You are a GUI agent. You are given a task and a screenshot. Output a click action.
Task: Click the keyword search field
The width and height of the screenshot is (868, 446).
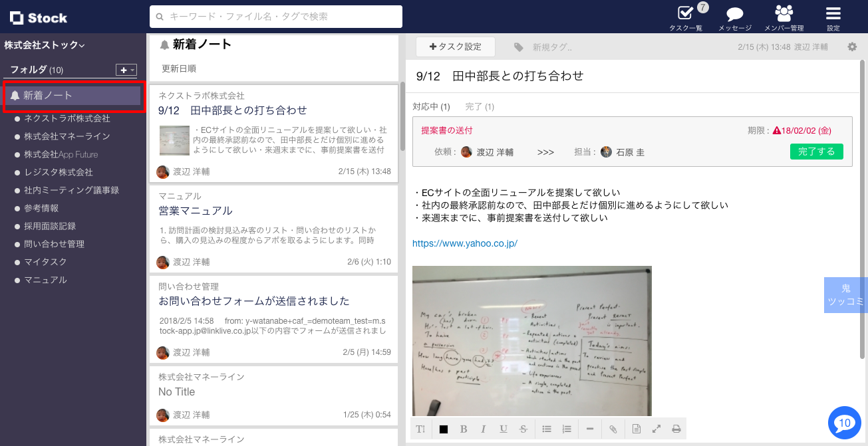click(276, 17)
